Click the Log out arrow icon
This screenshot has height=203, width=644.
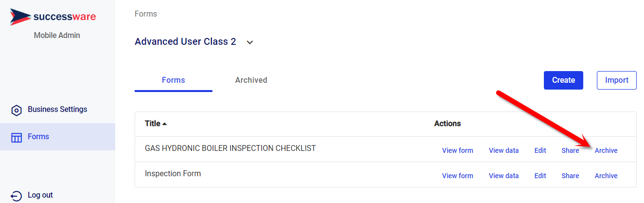tap(17, 196)
